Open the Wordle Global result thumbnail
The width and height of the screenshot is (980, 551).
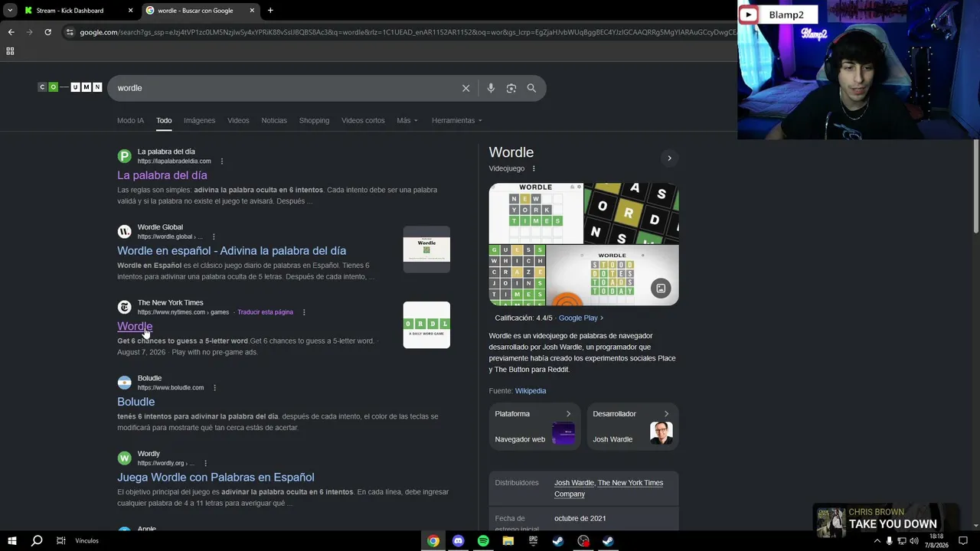426,249
